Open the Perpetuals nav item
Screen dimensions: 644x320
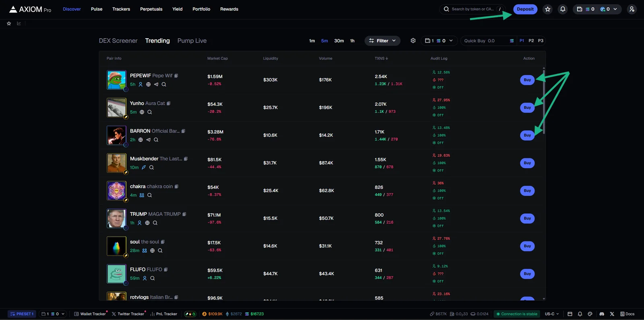point(151,9)
